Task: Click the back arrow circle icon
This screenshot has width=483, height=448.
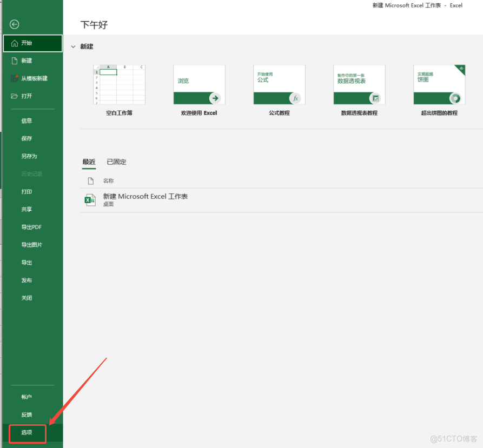Action: click(14, 24)
